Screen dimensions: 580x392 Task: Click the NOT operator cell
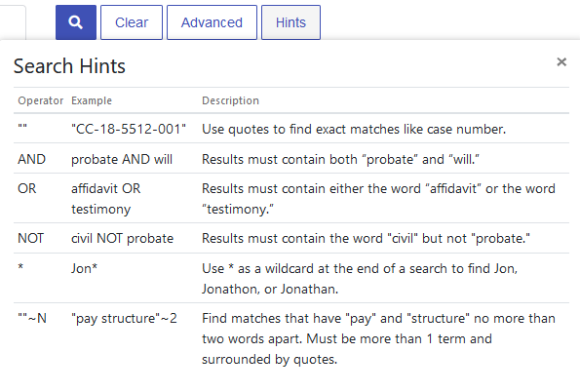pyautogui.click(x=30, y=238)
